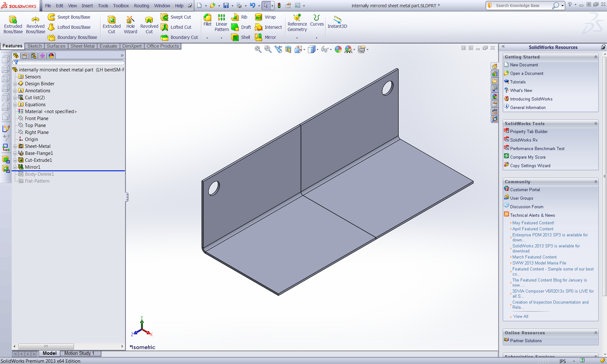Open Customer Portal link

click(x=525, y=190)
